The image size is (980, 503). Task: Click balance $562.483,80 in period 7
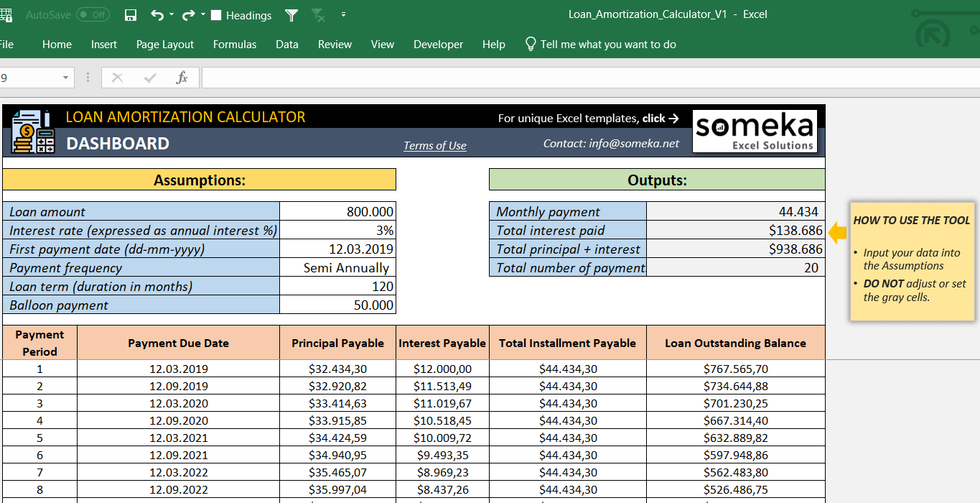[736, 473]
